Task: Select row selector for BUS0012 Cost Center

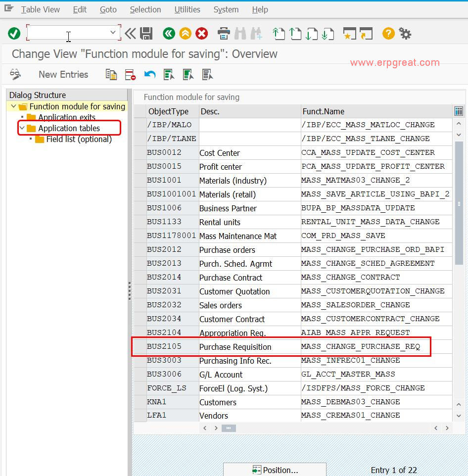Action: tap(140, 152)
